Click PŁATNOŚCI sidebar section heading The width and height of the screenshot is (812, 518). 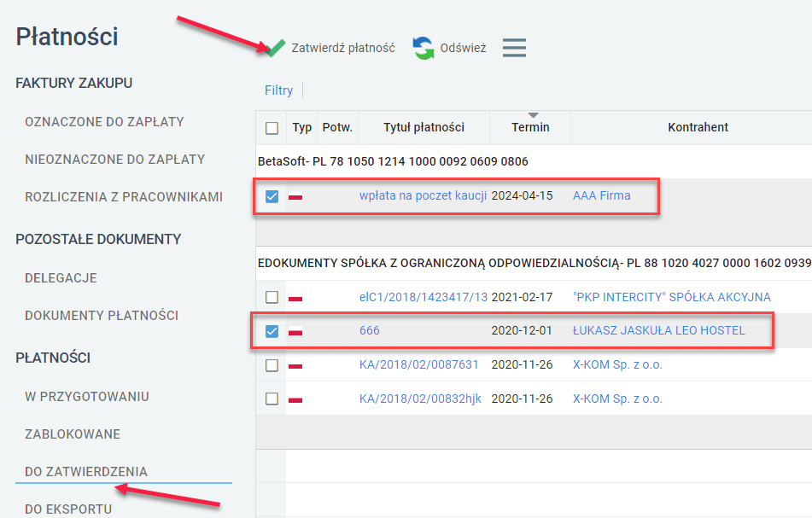coord(53,358)
